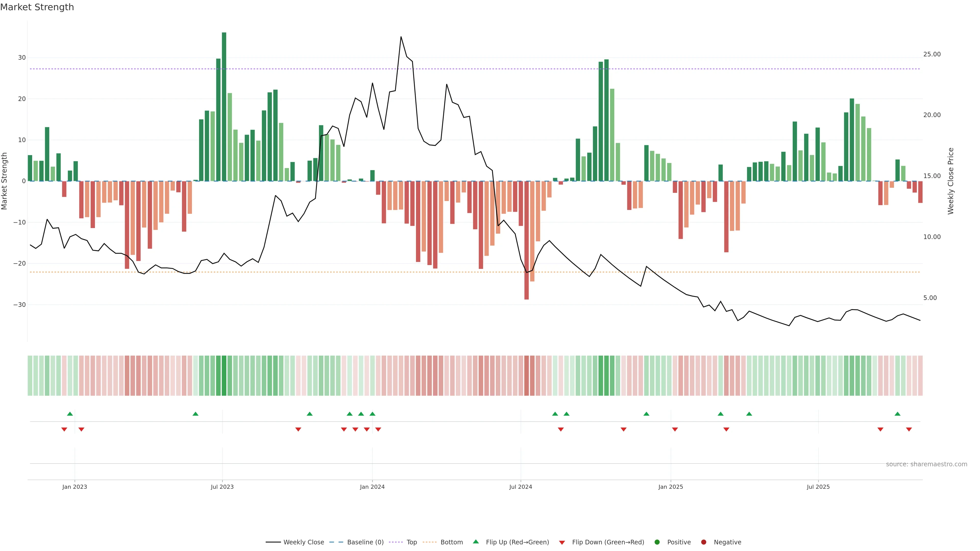Click the last red flip-down triangle on right
The width and height of the screenshot is (980, 551).
point(909,429)
